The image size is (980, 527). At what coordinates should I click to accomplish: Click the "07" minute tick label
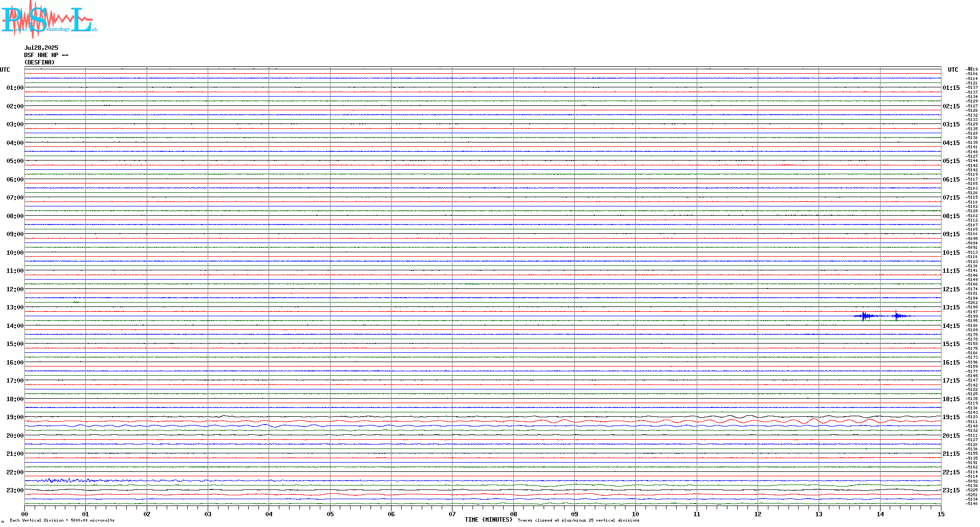coord(452,514)
